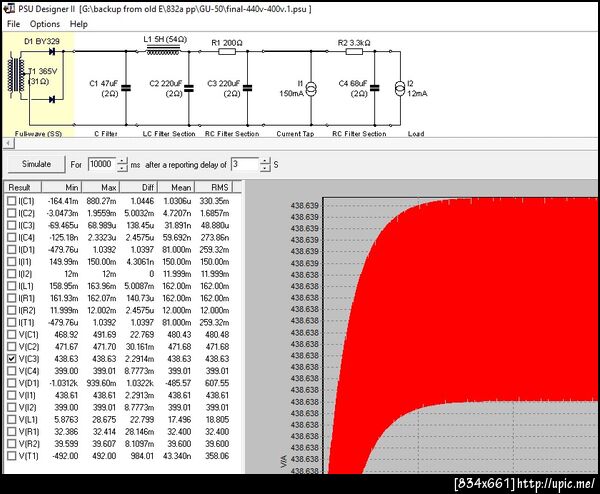The height and width of the screenshot is (494, 600).
Task: Click the I(I1) diff value 4.3061n
Action: (x=140, y=262)
